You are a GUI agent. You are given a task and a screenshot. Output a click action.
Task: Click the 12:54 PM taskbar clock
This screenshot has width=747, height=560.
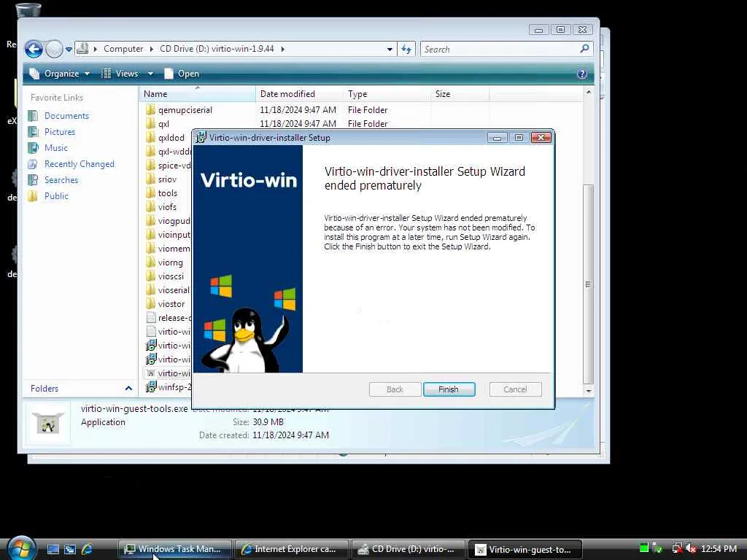719,548
